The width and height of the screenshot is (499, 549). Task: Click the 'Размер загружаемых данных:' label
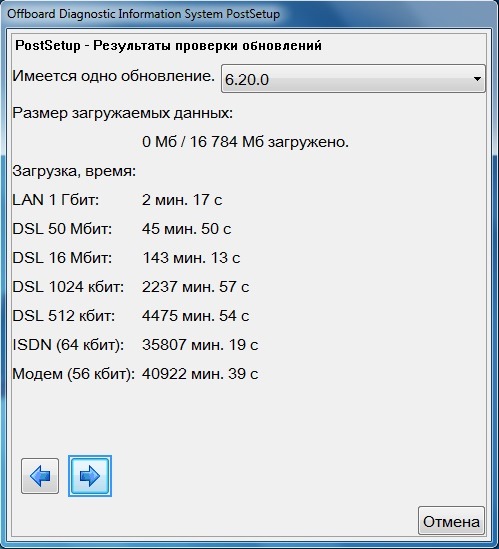123,113
